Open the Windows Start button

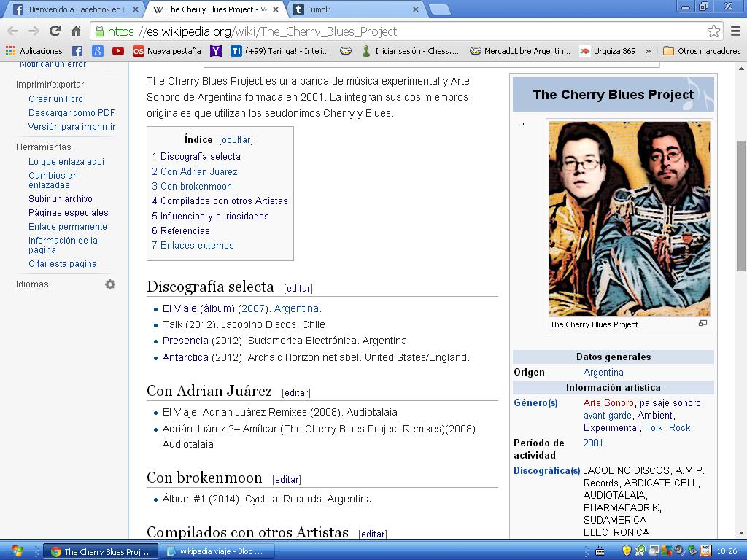coord(18,551)
